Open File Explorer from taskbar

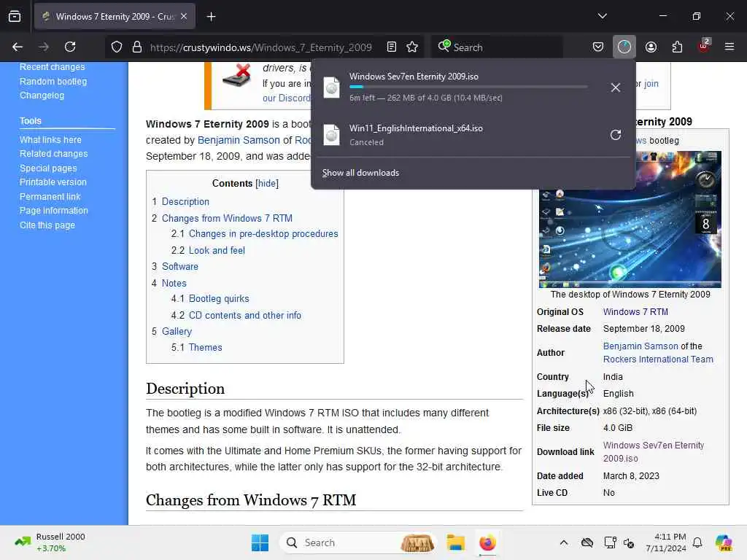tap(455, 542)
